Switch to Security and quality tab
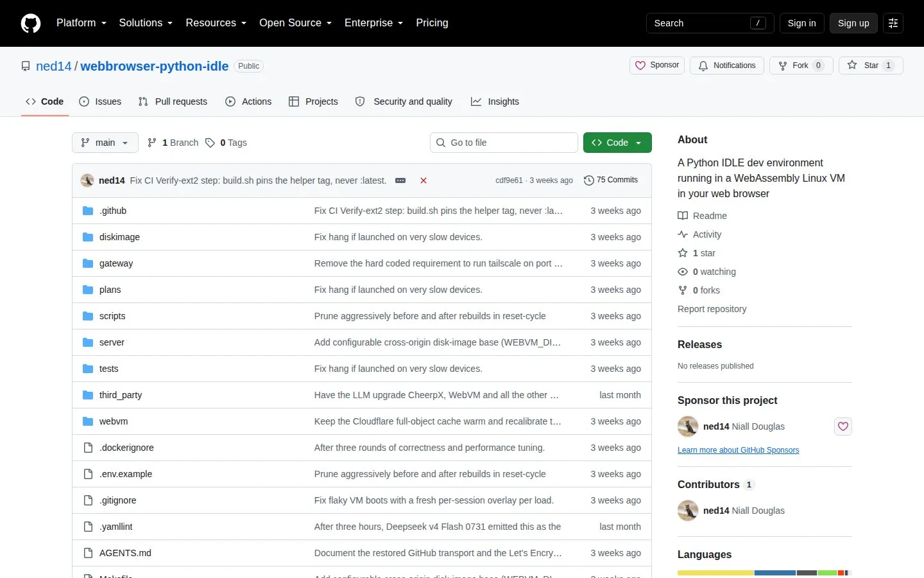Viewport: 924px width, 578px height. 404,101
